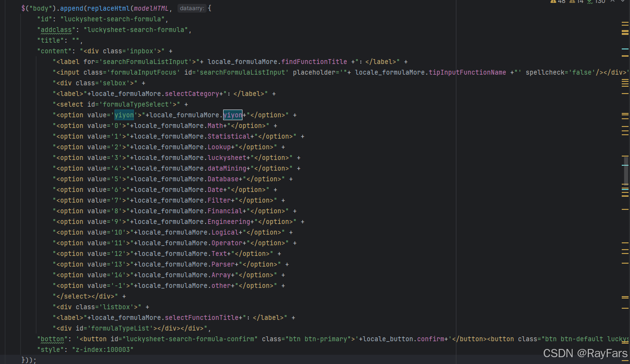Click tipInputFunctionName in the input line
Image resolution: width=630 pixels, height=364 pixels.
pyautogui.click(x=467, y=72)
